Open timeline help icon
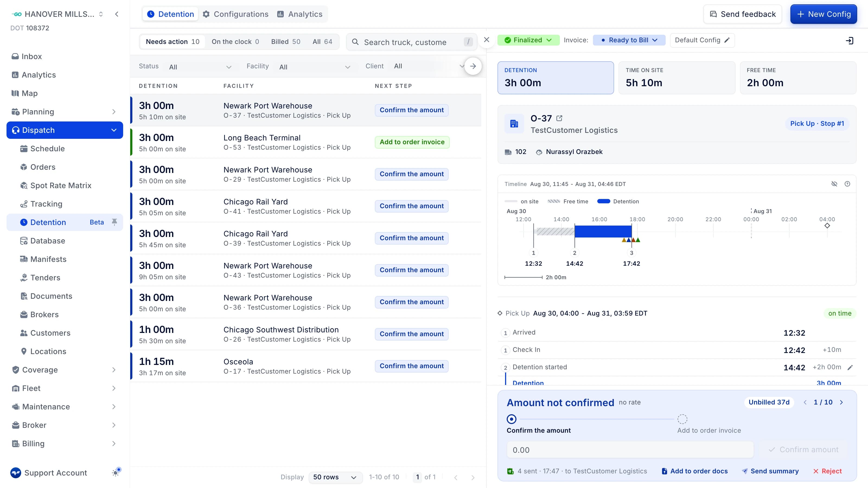The height and width of the screenshot is (488, 868). click(x=847, y=184)
